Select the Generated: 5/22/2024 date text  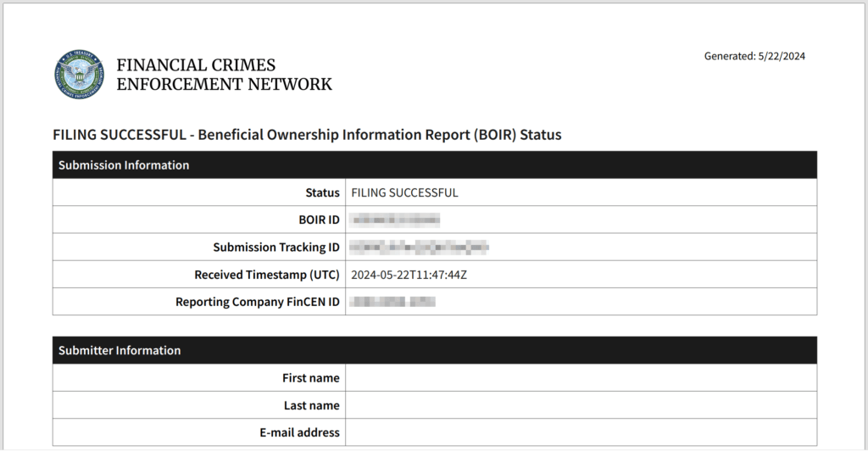754,56
